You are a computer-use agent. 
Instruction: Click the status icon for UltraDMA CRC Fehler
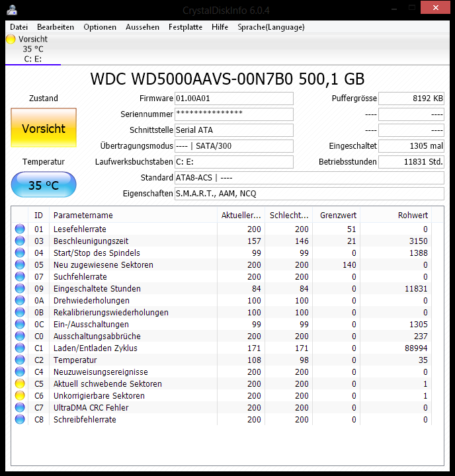point(20,407)
